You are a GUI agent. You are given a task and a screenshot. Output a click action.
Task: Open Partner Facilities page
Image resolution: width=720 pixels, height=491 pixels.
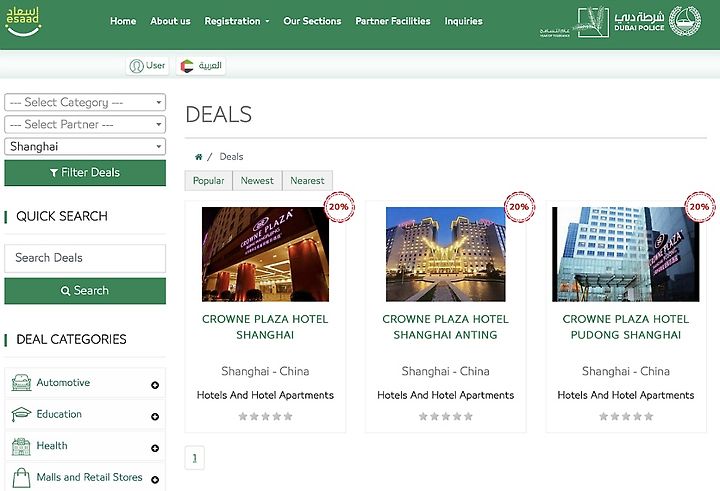(x=393, y=21)
